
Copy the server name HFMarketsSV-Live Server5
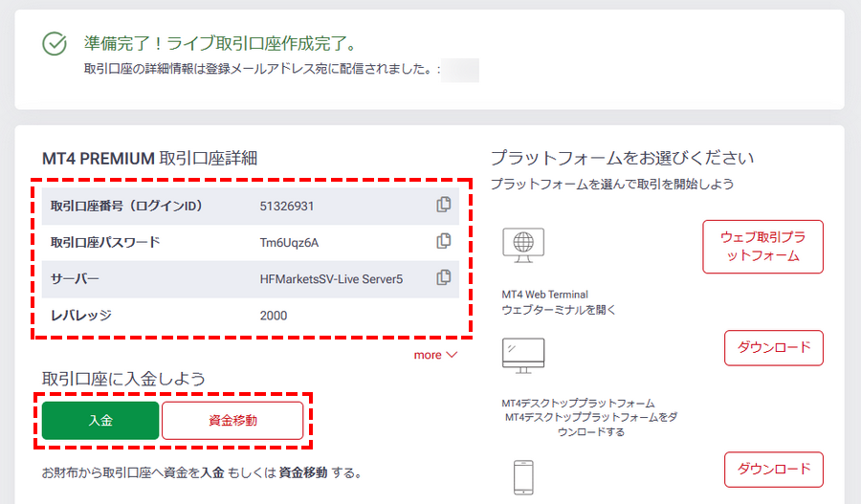pyautogui.click(x=444, y=277)
